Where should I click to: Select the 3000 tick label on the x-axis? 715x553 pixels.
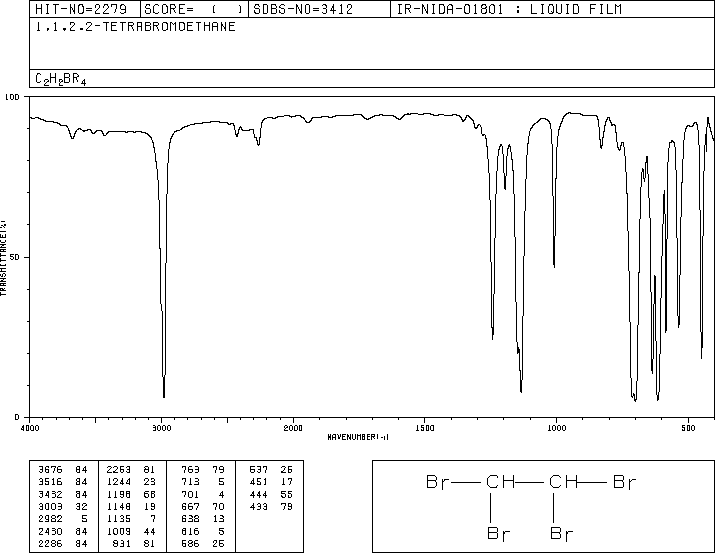pos(161,427)
